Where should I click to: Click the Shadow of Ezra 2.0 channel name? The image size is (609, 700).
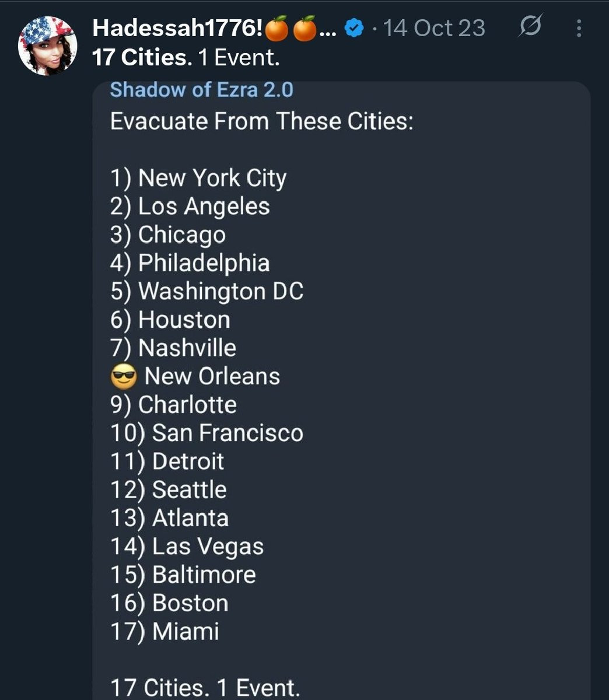pyautogui.click(x=201, y=90)
